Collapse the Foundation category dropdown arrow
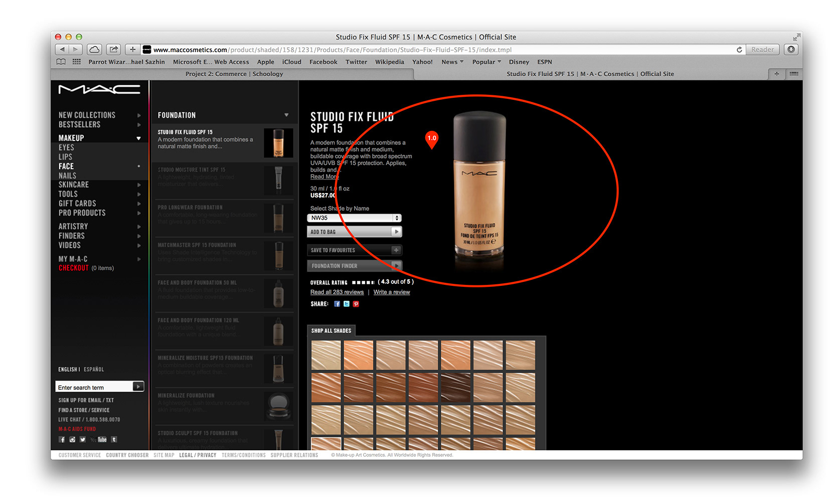This screenshot has width=832, height=504. [x=286, y=115]
